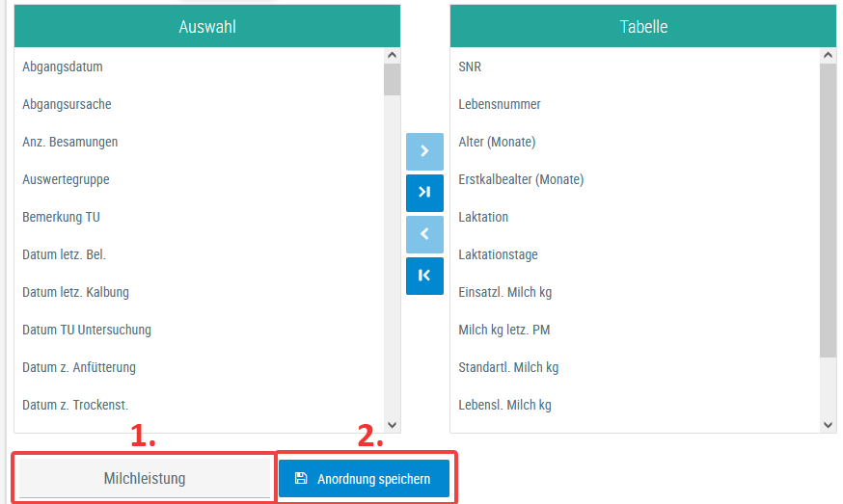The height and width of the screenshot is (504, 843).
Task: Click the Tabelle list scroll up arrow
Action: tap(828, 56)
